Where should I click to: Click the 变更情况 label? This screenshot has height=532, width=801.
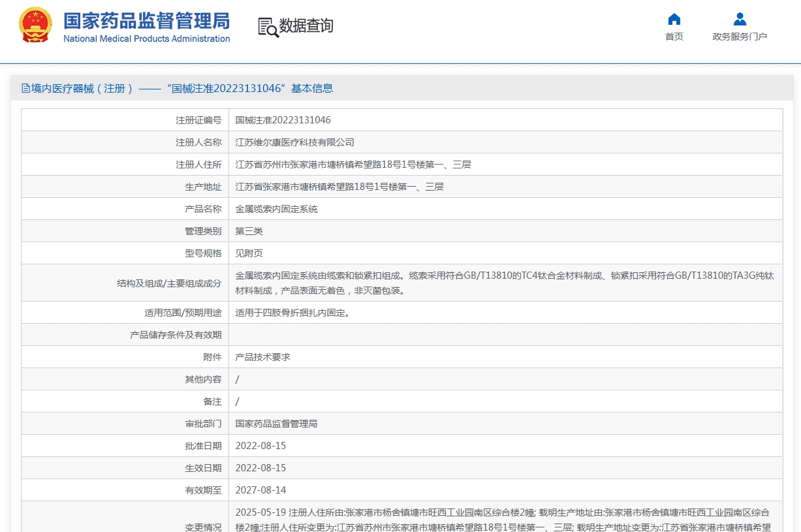point(203,527)
